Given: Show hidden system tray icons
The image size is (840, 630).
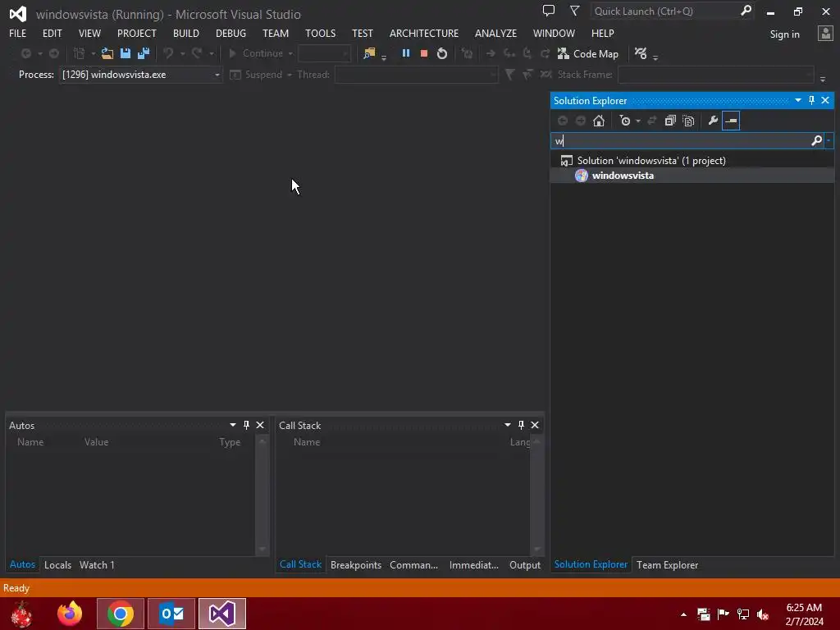Looking at the screenshot, I should (x=683, y=614).
